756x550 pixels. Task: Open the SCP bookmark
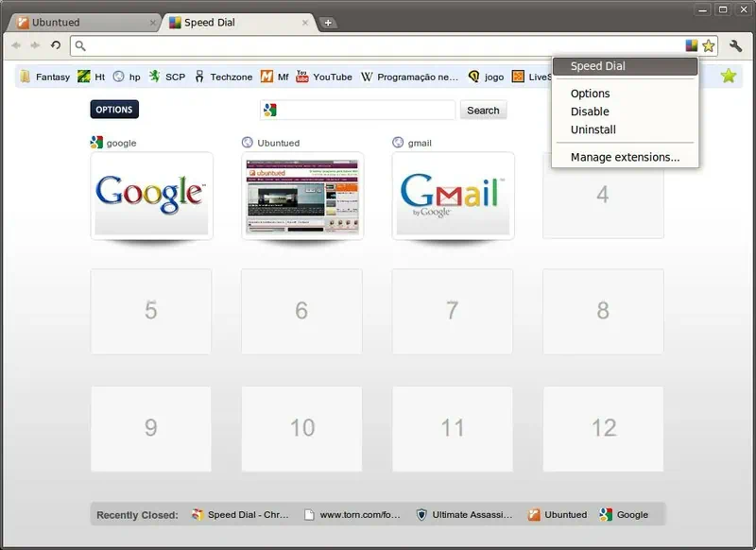[167, 77]
